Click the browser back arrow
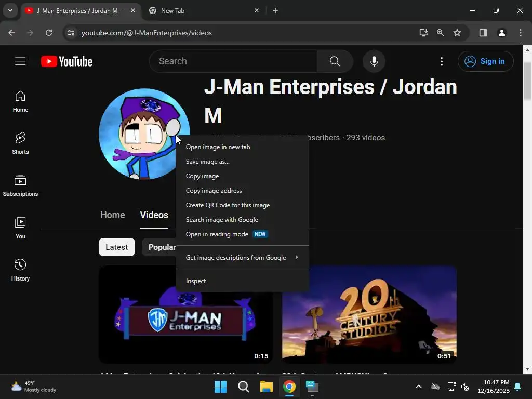 coord(11,33)
